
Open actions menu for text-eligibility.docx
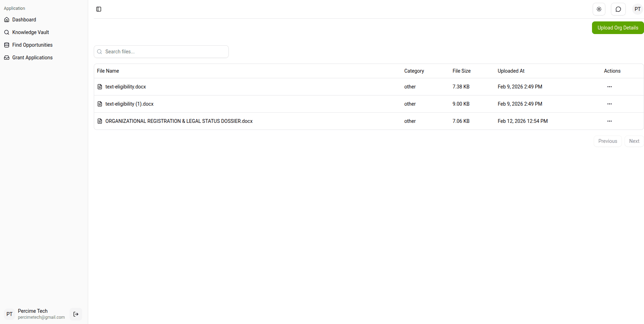point(609,87)
